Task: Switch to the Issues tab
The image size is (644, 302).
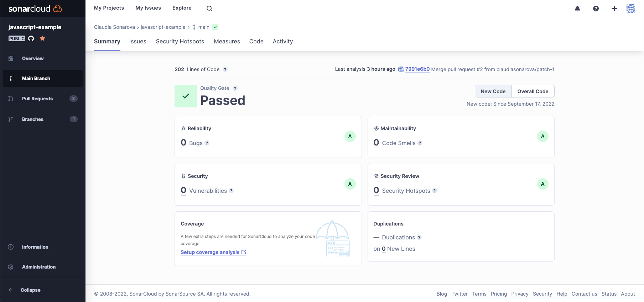Action: (x=138, y=42)
